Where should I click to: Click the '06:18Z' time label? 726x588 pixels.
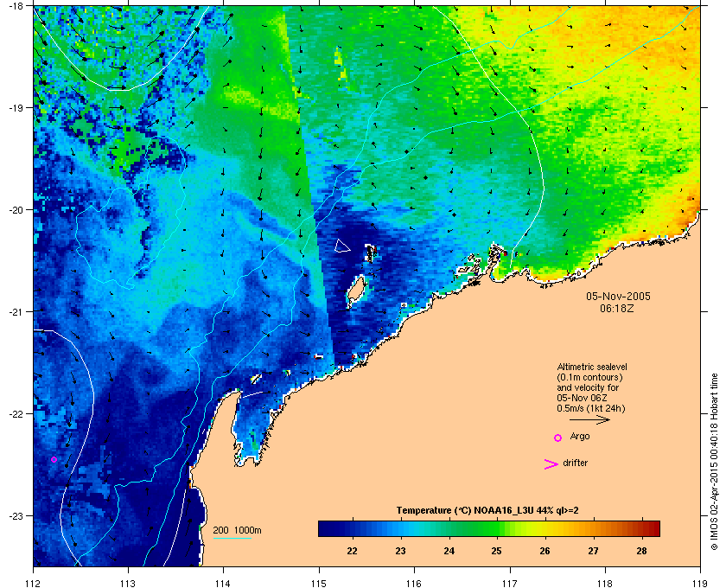click(x=617, y=308)
